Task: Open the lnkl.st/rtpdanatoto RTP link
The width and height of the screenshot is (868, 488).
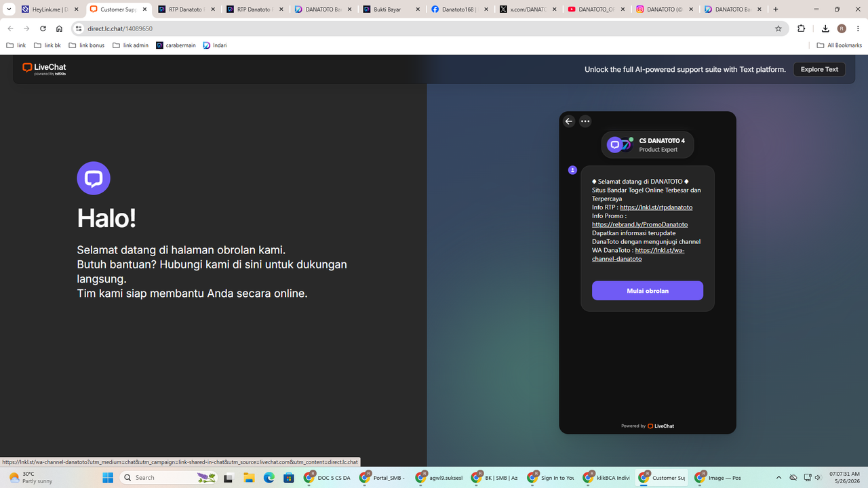Action: pos(656,207)
